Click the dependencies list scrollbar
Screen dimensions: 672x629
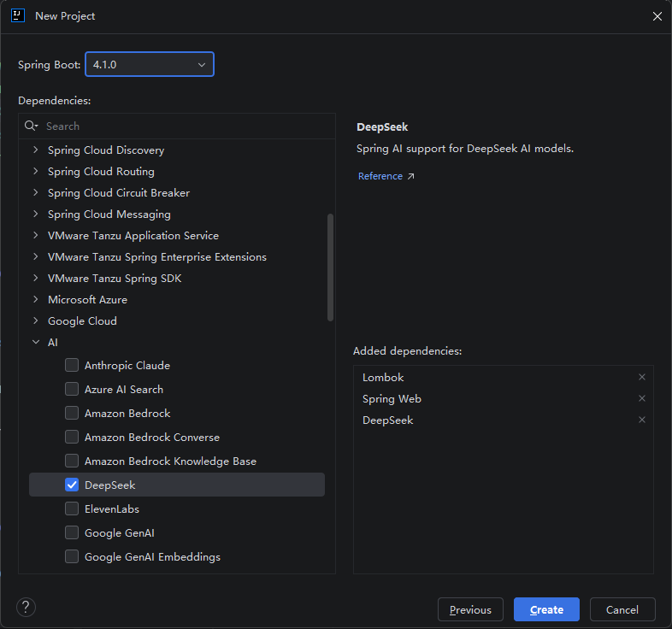click(x=330, y=267)
